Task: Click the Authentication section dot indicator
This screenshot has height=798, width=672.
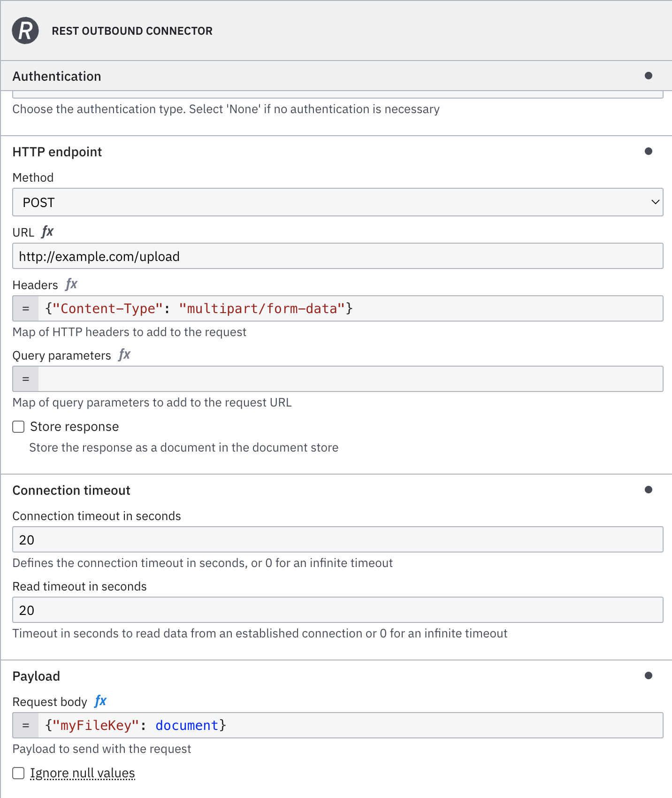Action: pyautogui.click(x=648, y=76)
